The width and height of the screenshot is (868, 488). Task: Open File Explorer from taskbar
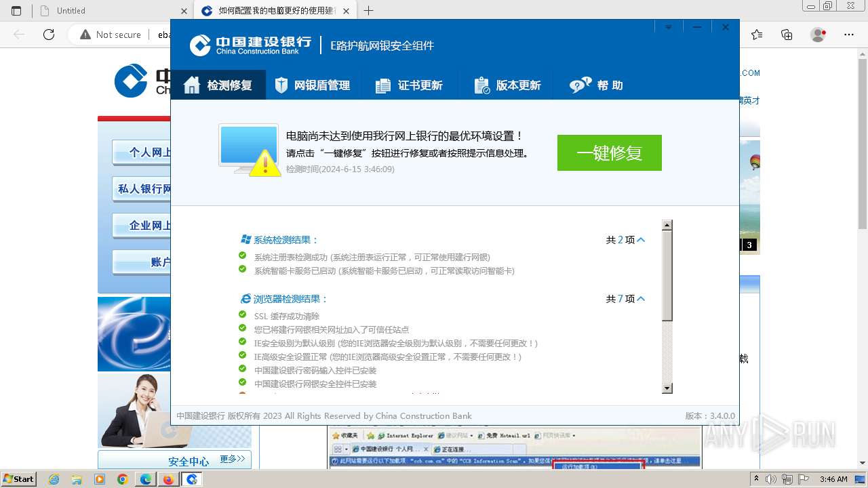[77, 479]
